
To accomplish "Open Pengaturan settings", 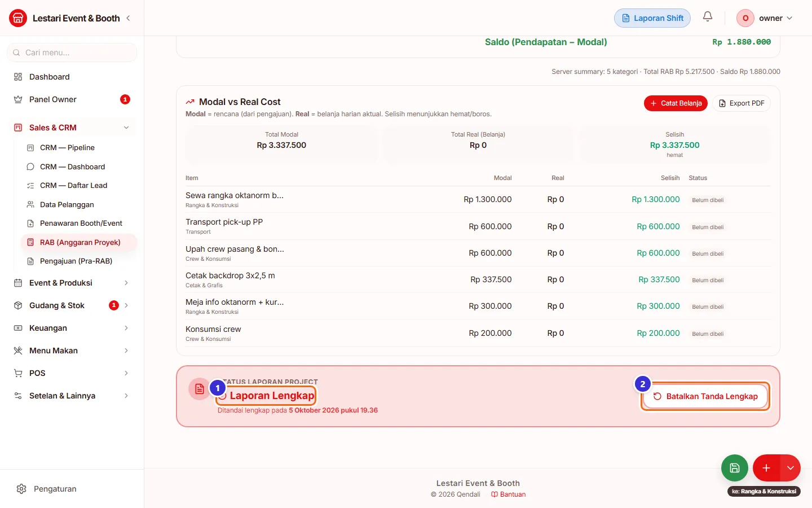I will pyautogui.click(x=72, y=489).
